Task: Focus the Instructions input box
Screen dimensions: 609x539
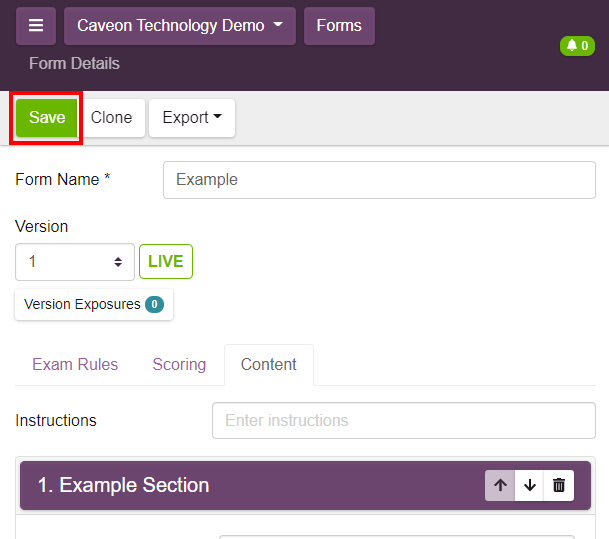Action: coord(403,420)
